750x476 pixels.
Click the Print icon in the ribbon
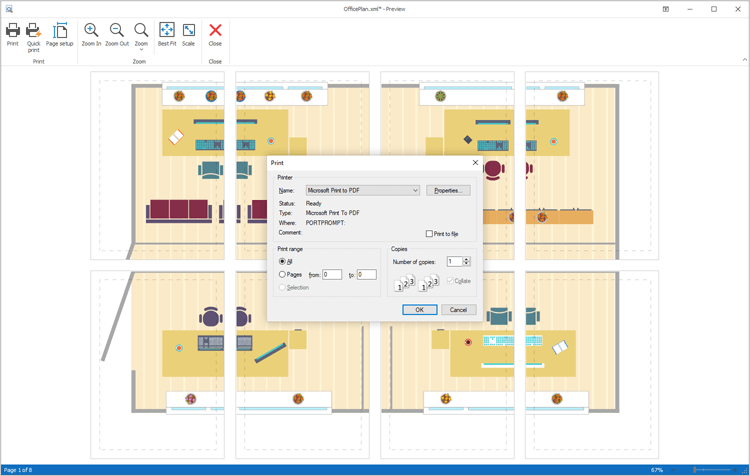click(13, 33)
